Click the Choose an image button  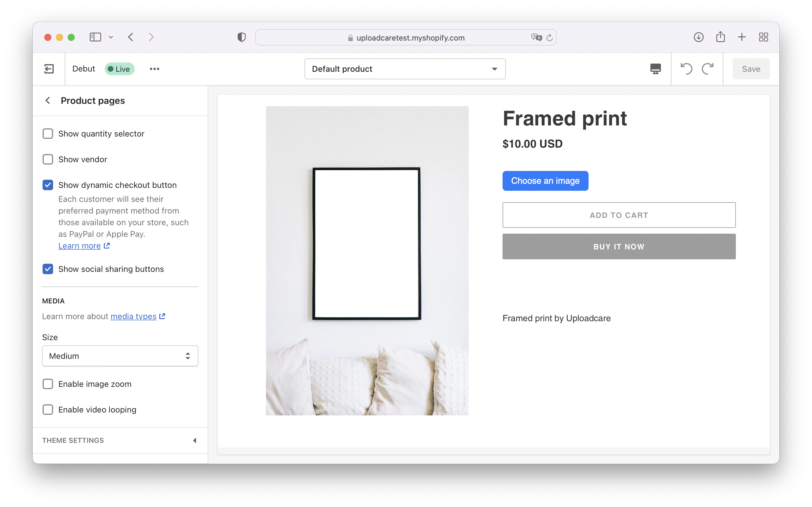pyautogui.click(x=545, y=181)
